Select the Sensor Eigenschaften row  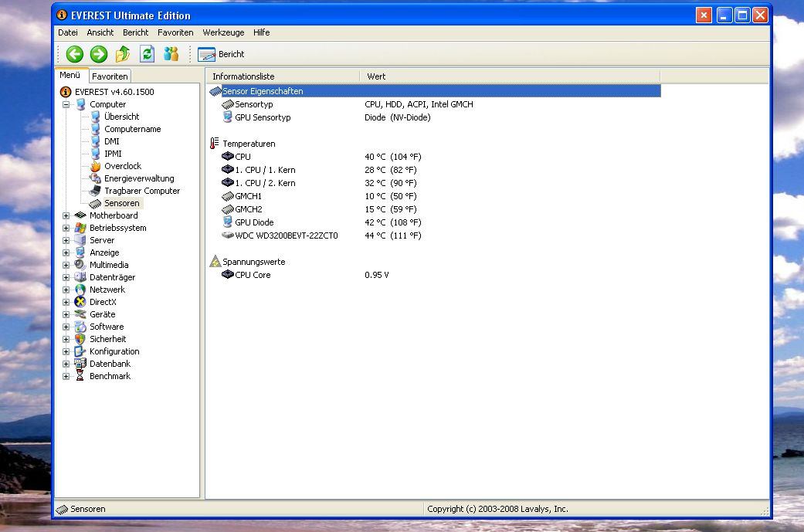coord(435,91)
